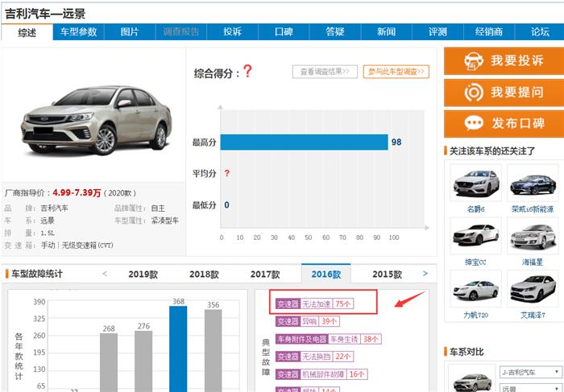Select the 2019款 year tab
The height and width of the screenshot is (392, 564).
(x=143, y=274)
